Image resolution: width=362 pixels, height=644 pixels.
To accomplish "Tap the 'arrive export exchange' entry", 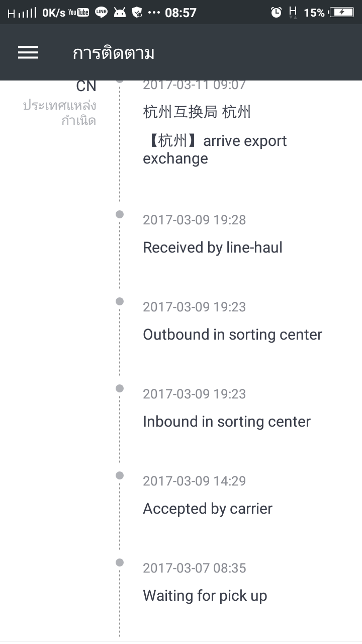I will point(215,149).
